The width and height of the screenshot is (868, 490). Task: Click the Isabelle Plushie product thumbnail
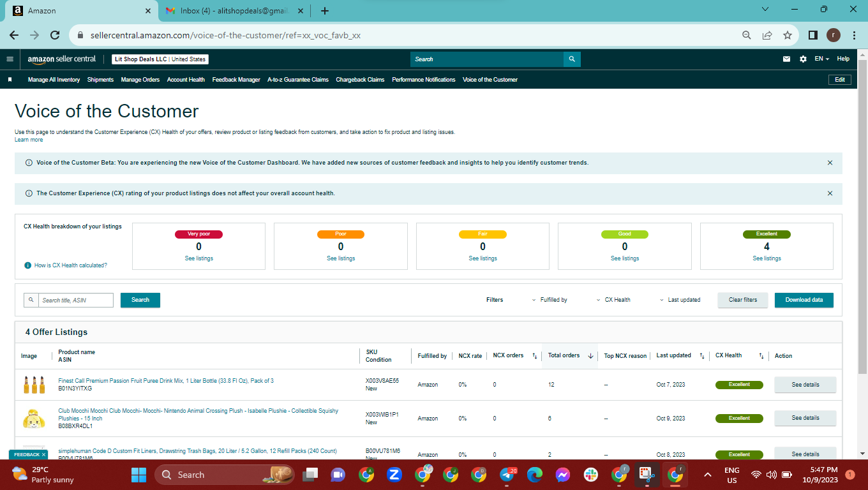pos(34,418)
